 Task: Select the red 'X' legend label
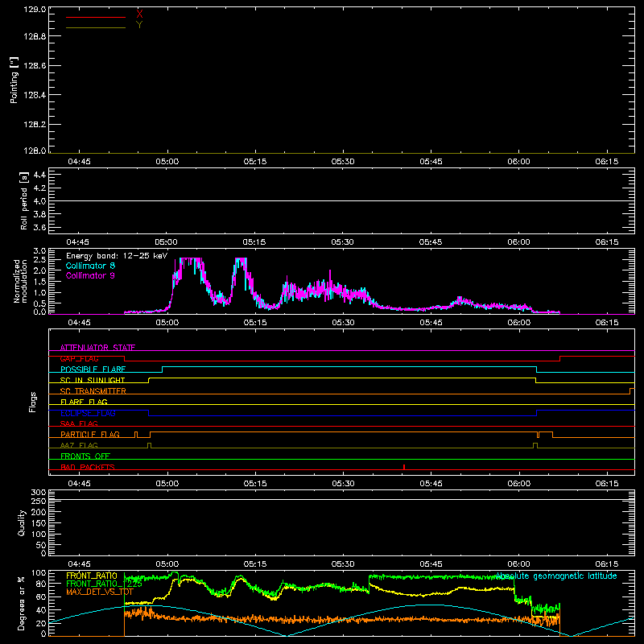[x=139, y=14]
